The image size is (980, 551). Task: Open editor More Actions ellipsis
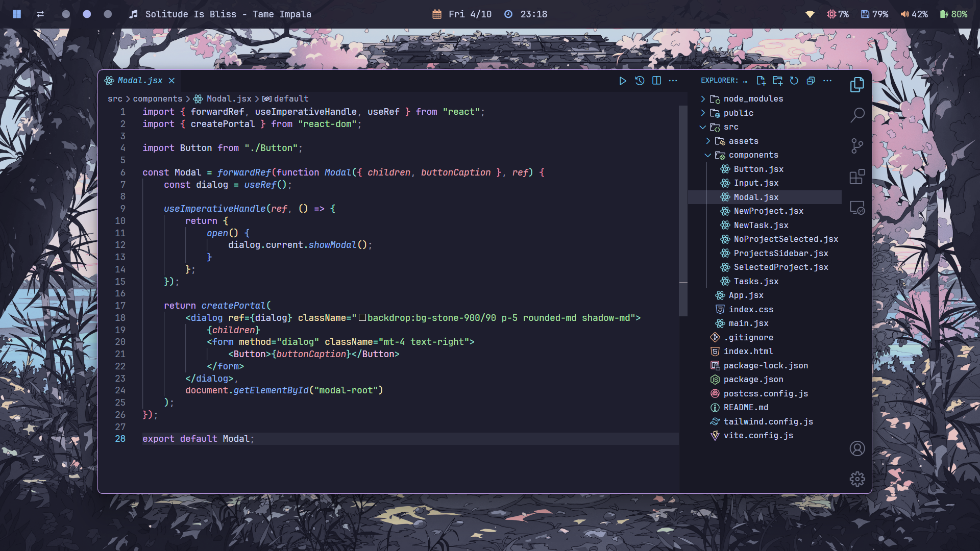[673, 81]
